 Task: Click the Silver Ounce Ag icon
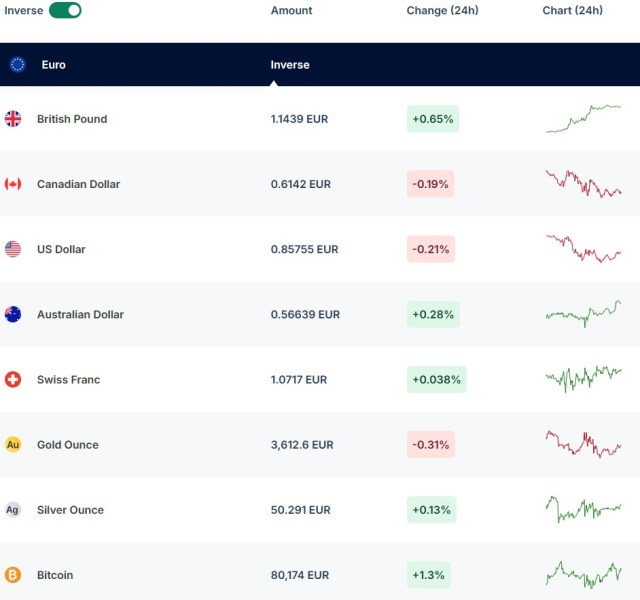[13, 510]
